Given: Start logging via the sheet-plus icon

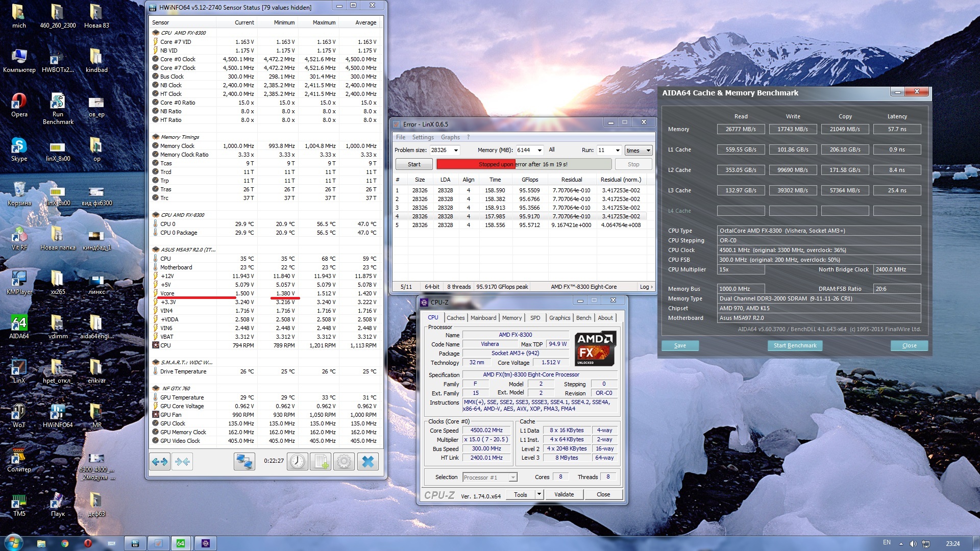Looking at the screenshot, I should pyautogui.click(x=321, y=462).
